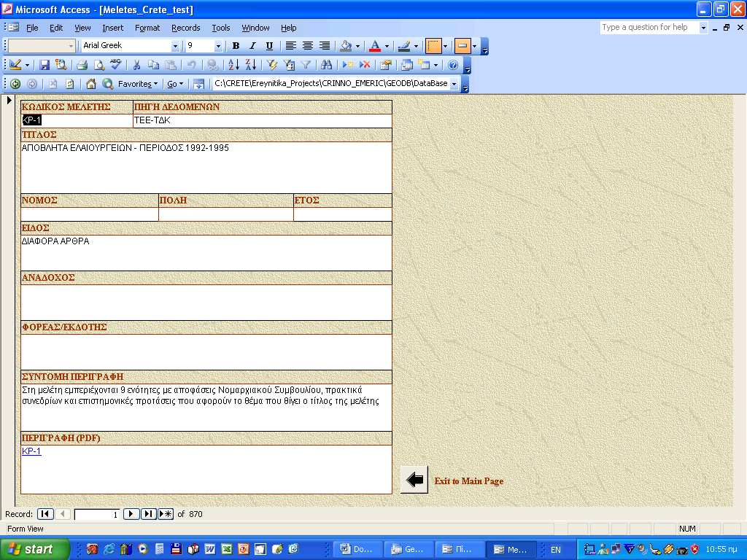Open the Edit menu
The height and width of the screenshot is (560, 747).
(56, 28)
